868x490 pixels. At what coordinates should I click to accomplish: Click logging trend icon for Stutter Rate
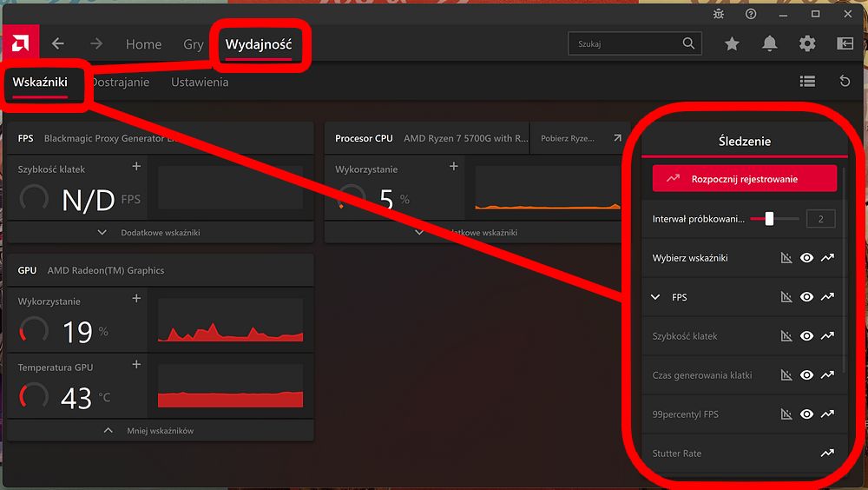tap(827, 454)
